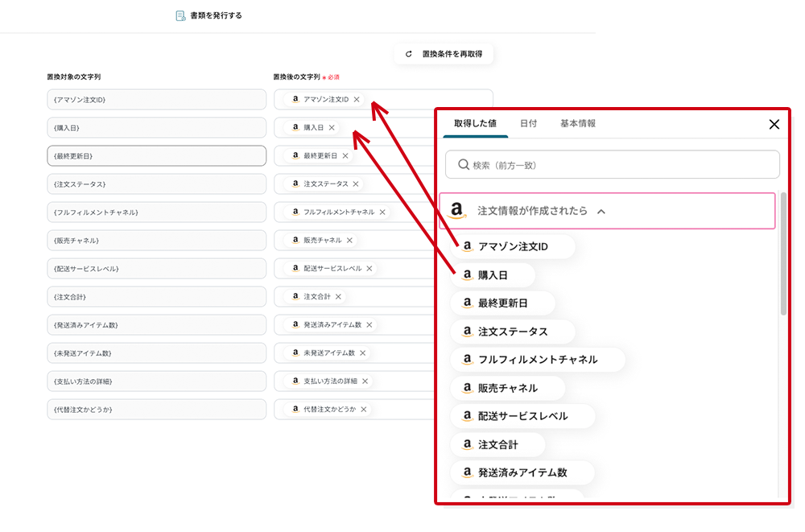Click the 置換対象の文字列 column label
The height and width of the screenshot is (532, 805).
[74, 77]
